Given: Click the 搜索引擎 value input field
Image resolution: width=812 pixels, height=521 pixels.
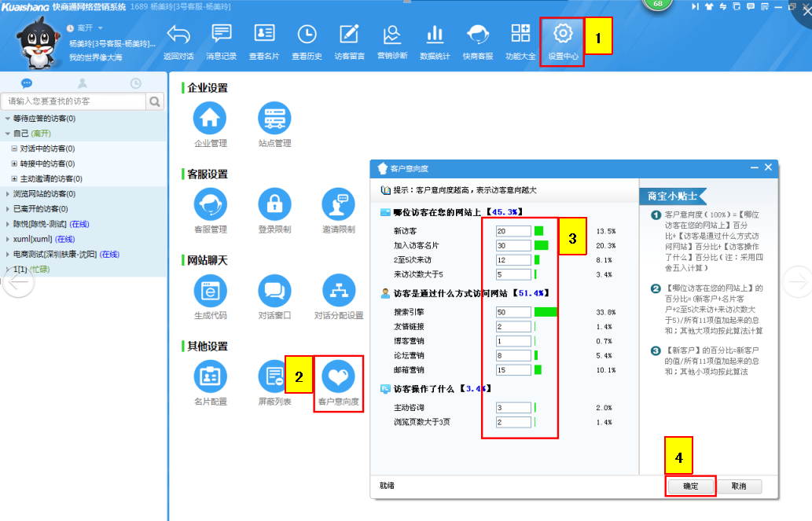Looking at the screenshot, I should 513,312.
